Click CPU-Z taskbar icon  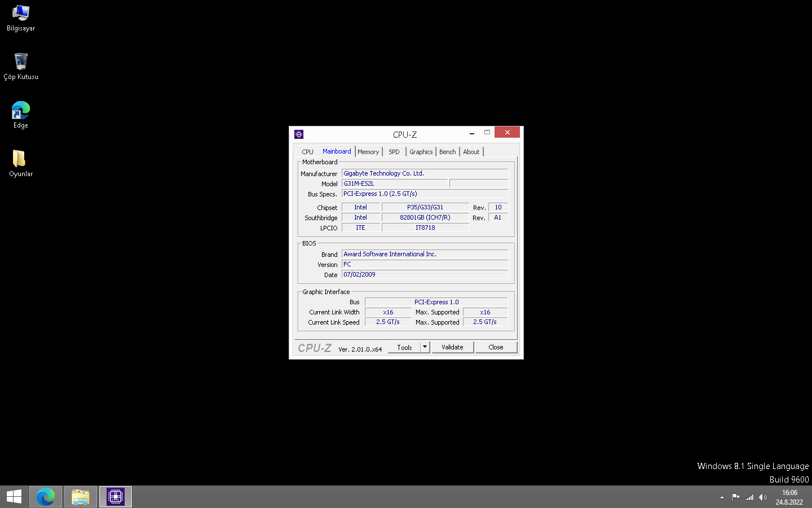116,497
